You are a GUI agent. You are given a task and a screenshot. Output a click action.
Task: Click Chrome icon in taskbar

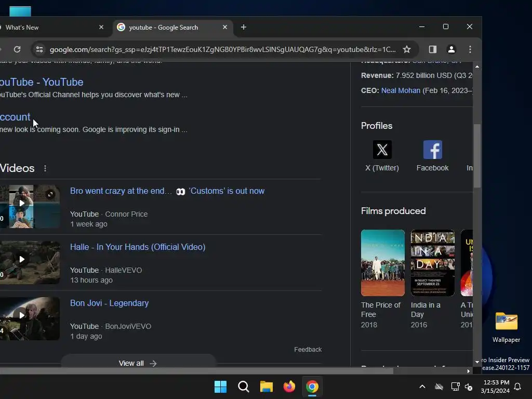(x=312, y=387)
